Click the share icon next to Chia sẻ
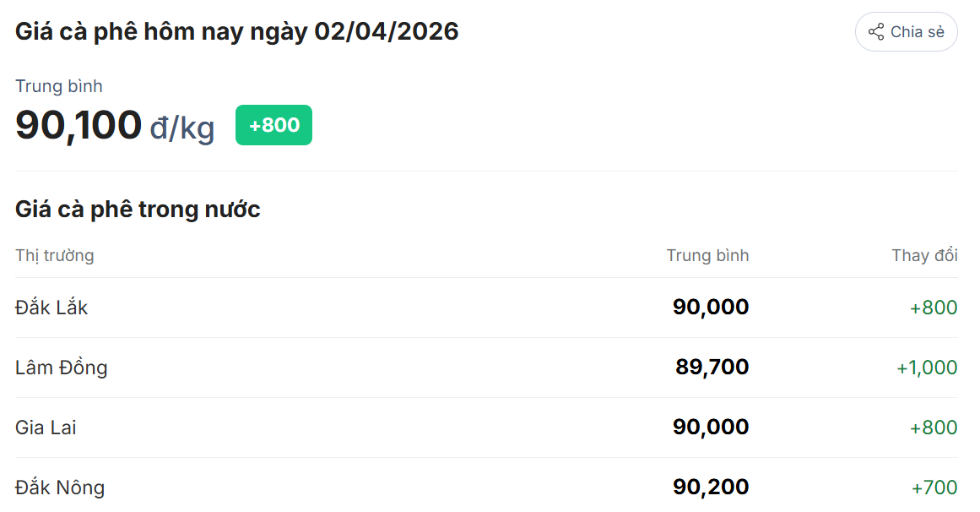980x512 pixels. point(876,32)
